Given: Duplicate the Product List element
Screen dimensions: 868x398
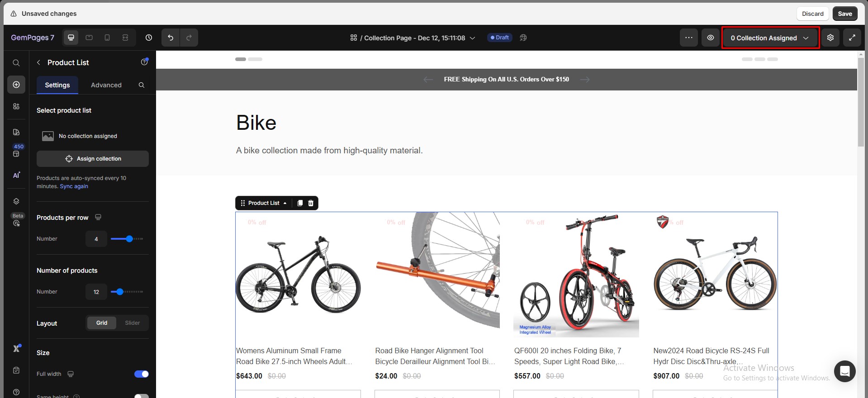Looking at the screenshot, I should 300,203.
